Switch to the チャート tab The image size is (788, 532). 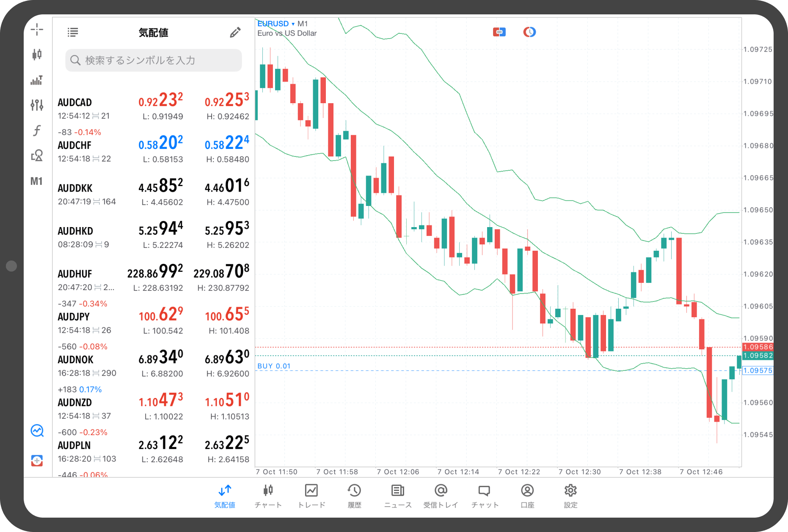268,496
